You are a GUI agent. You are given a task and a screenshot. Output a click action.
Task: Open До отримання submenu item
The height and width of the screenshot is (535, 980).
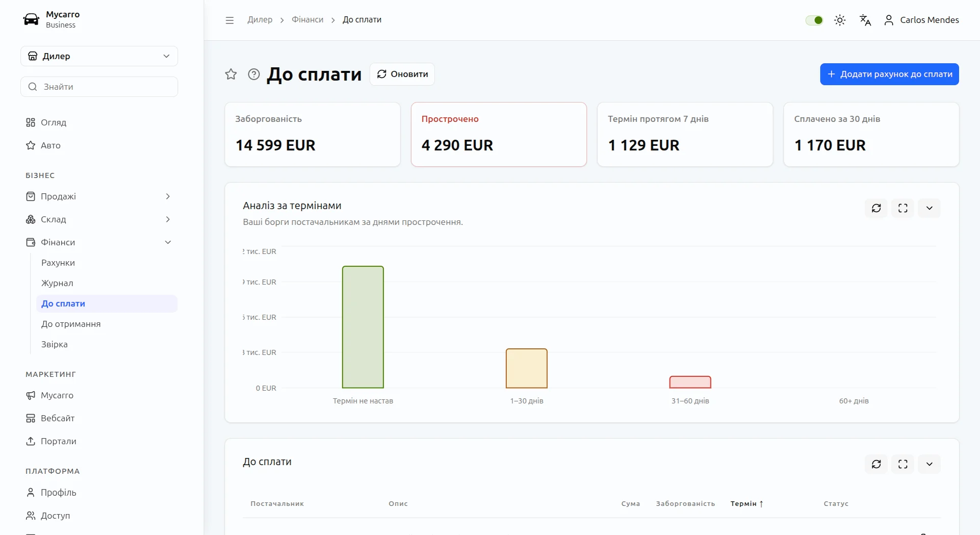coord(107,324)
